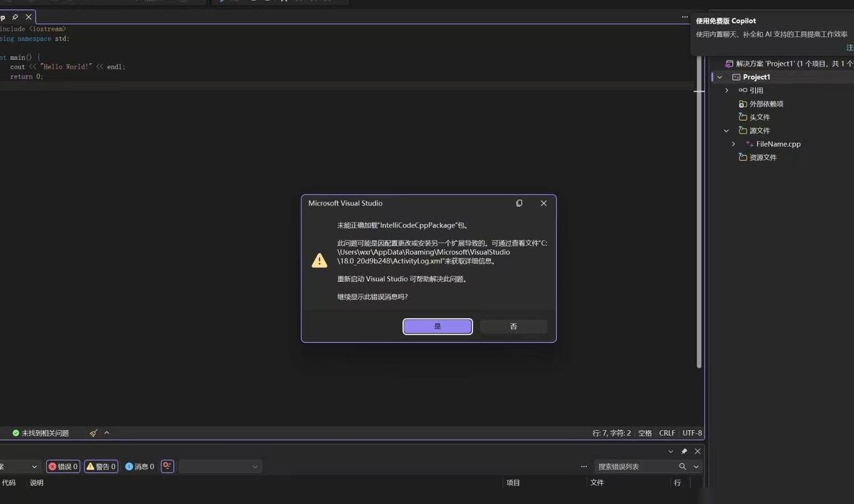
Task: Close the Microsoft Visual Studio error dialog
Action: pyautogui.click(x=544, y=203)
